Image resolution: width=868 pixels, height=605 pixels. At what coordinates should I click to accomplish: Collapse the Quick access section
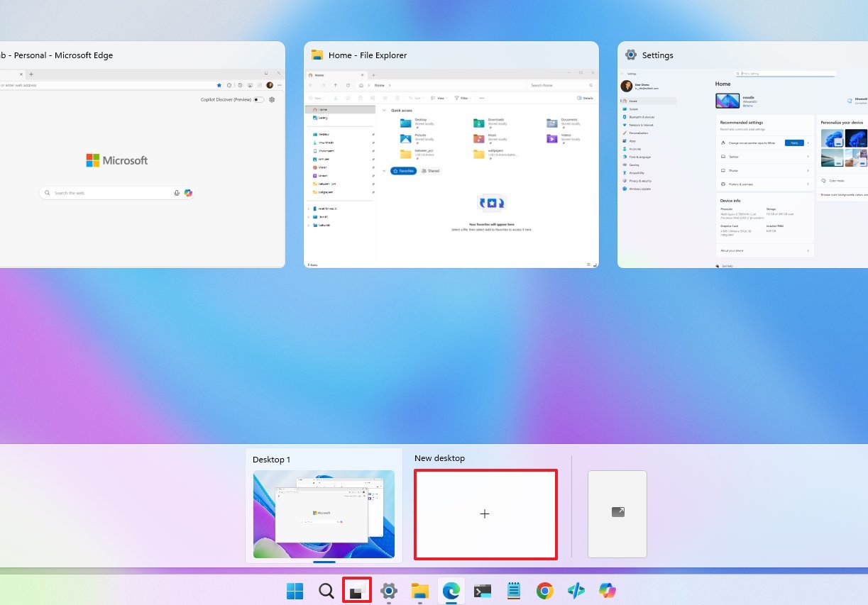[383, 109]
